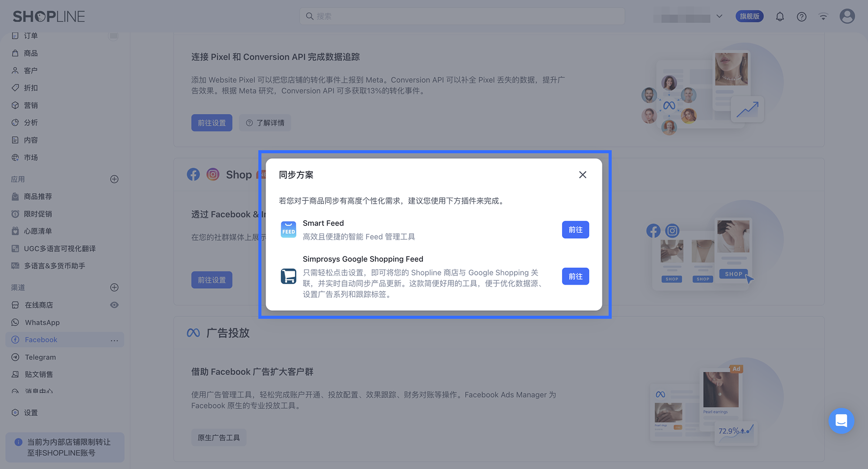This screenshot has height=469, width=868.
Task: Click the Simprosys Google Shopping Feed title
Action: pyautogui.click(x=363, y=259)
